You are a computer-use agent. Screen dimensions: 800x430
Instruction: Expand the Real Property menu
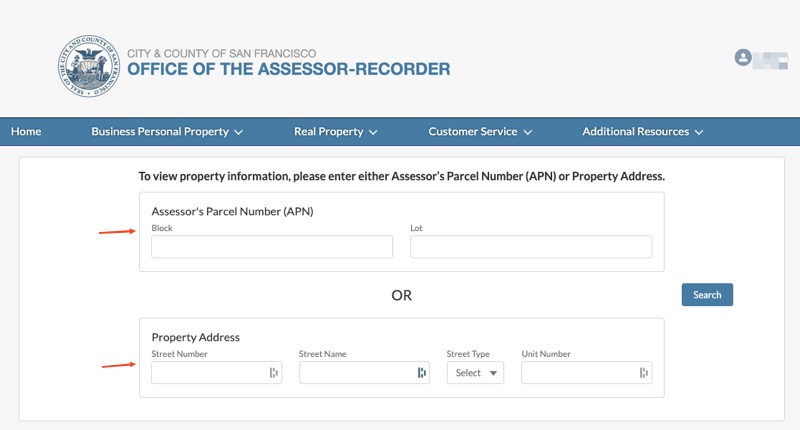(335, 132)
